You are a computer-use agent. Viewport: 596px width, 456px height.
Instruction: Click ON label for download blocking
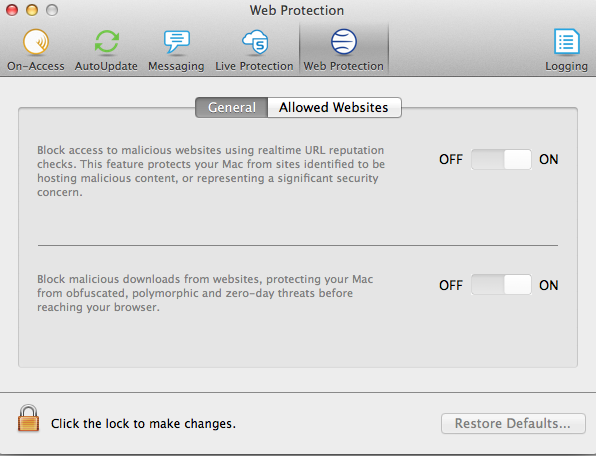(x=548, y=285)
